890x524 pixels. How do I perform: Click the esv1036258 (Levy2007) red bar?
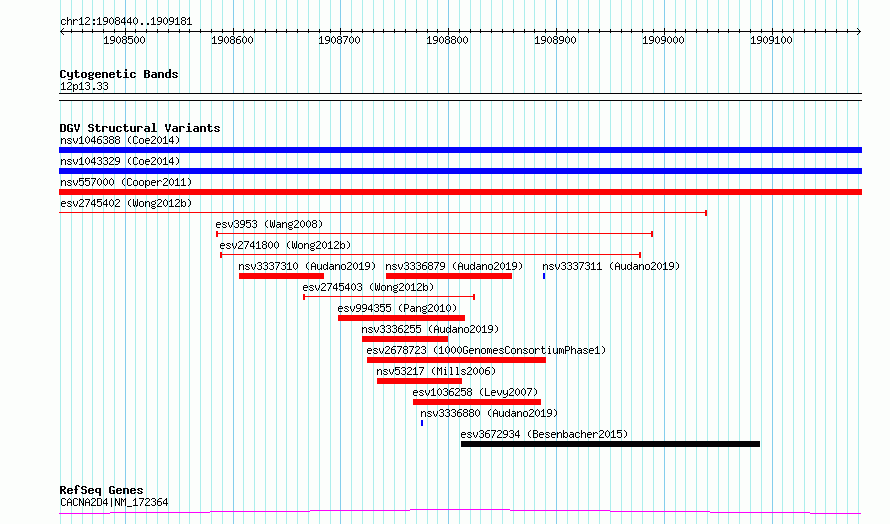(x=477, y=402)
